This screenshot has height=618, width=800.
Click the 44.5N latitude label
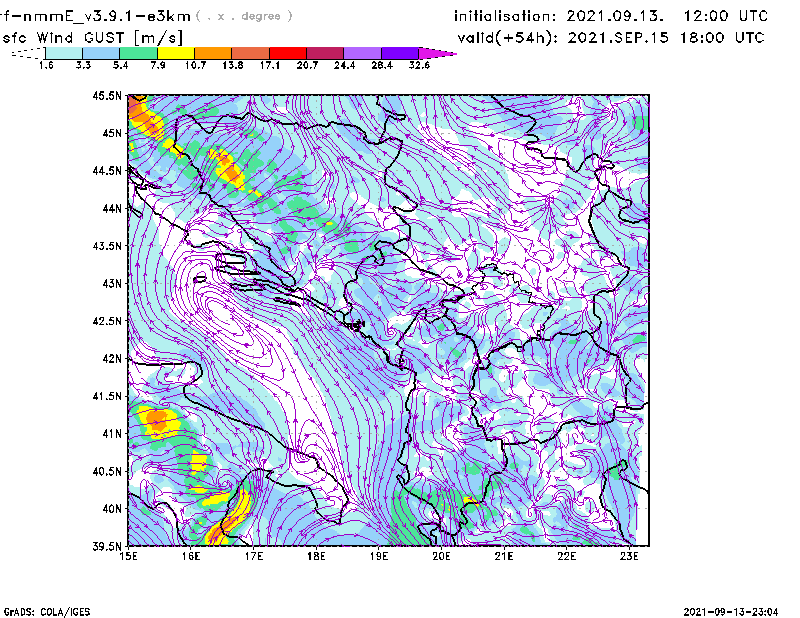pos(107,170)
